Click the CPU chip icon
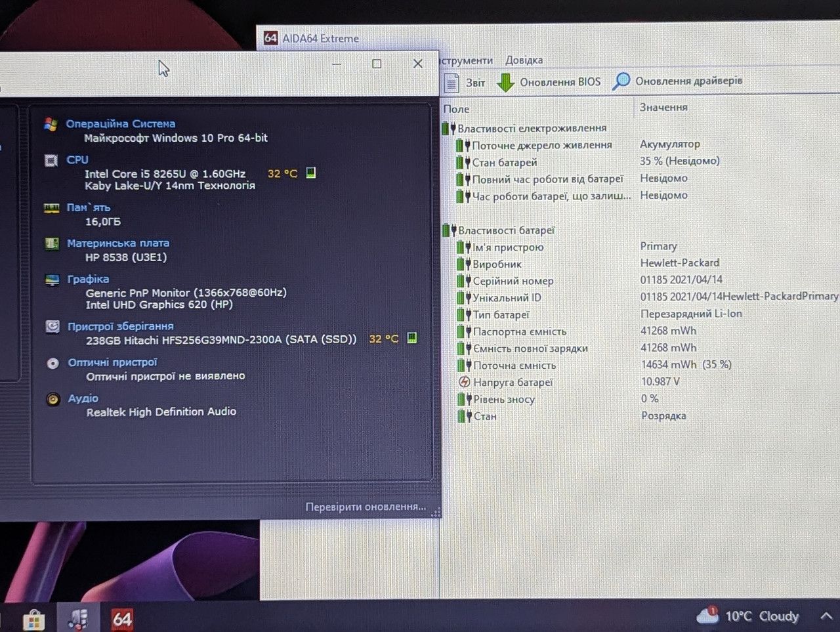Screen dimensions: 840x632 51,160
